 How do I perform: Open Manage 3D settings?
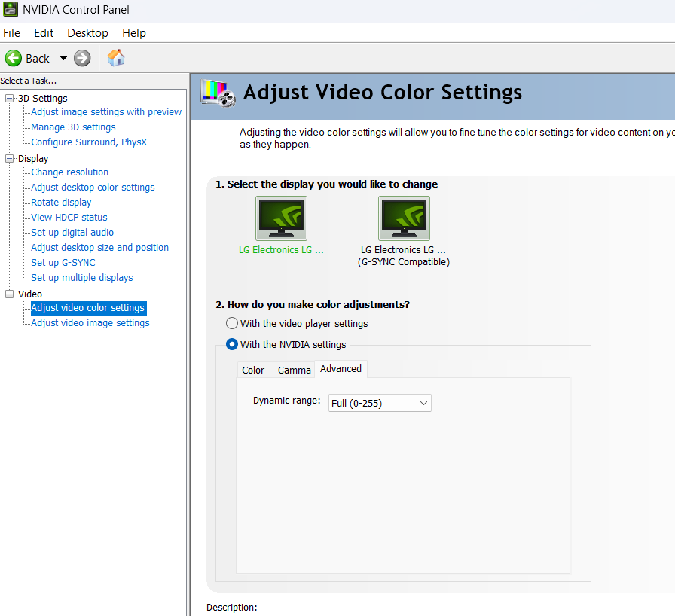coord(73,127)
